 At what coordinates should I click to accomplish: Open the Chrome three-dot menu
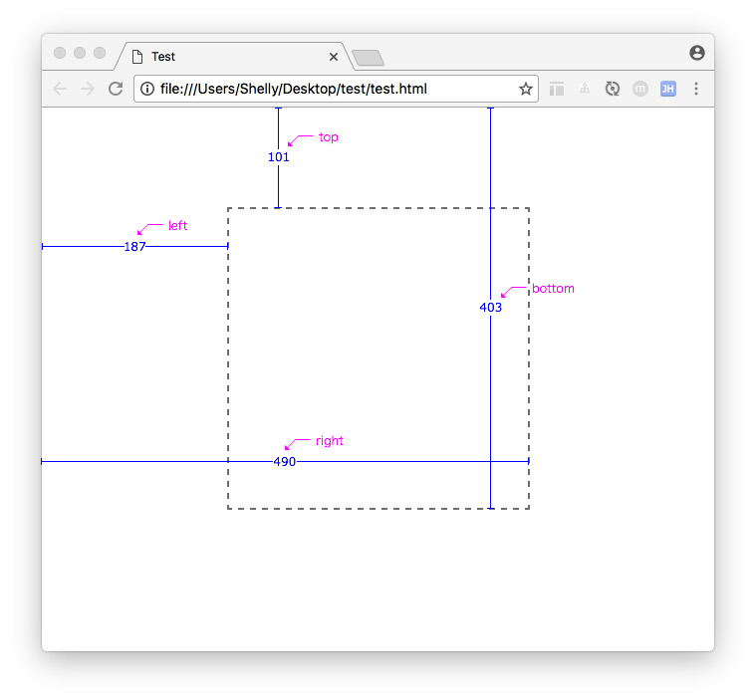point(695,89)
